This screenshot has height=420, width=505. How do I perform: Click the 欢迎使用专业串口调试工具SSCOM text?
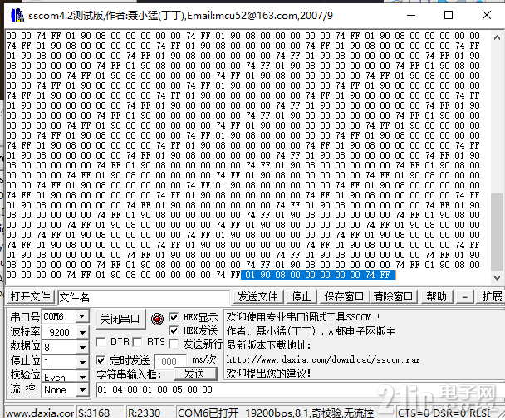(x=303, y=317)
